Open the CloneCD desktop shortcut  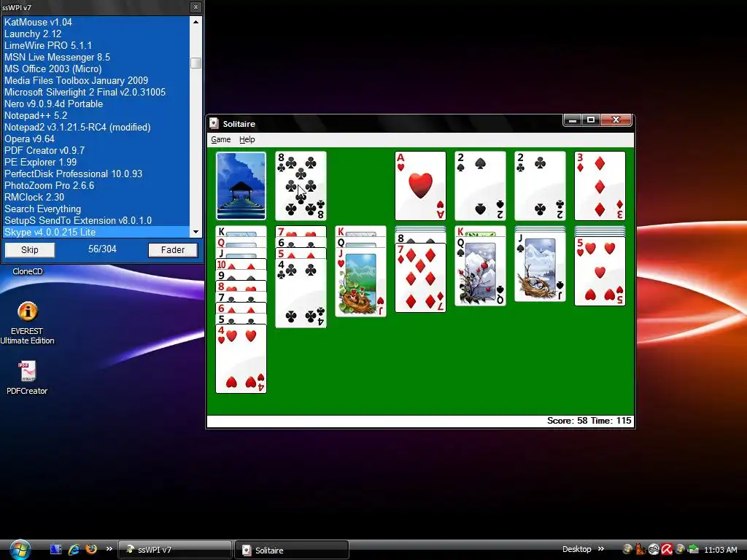[27, 271]
